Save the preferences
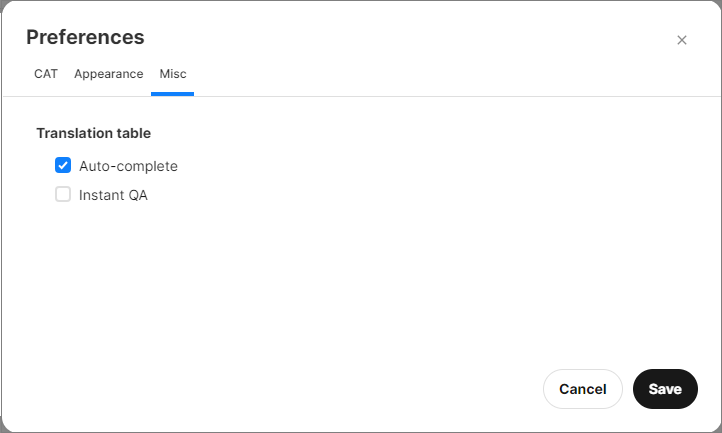Image resolution: width=722 pixels, height=433 pixels. (x=665, y=389)
